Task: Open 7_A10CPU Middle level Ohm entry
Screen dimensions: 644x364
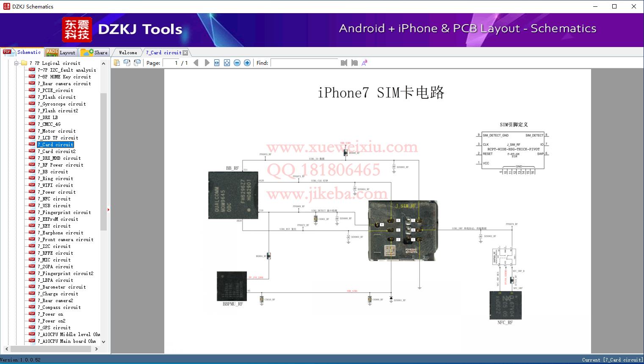Action: click(69, 334)
